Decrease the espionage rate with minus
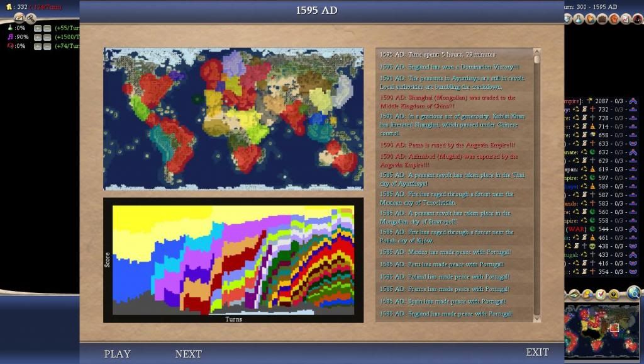 [47, 47]
